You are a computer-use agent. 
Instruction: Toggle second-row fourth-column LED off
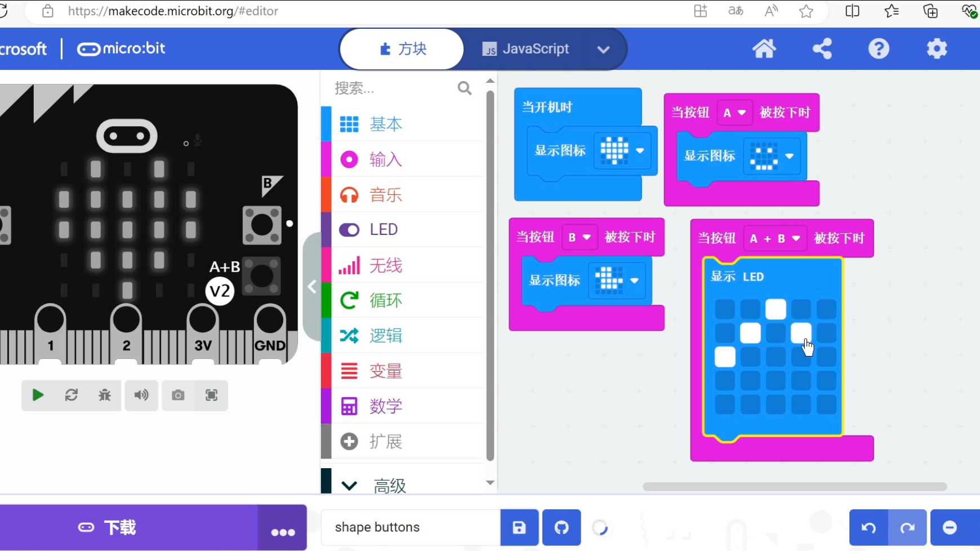[x=801, y=333]
